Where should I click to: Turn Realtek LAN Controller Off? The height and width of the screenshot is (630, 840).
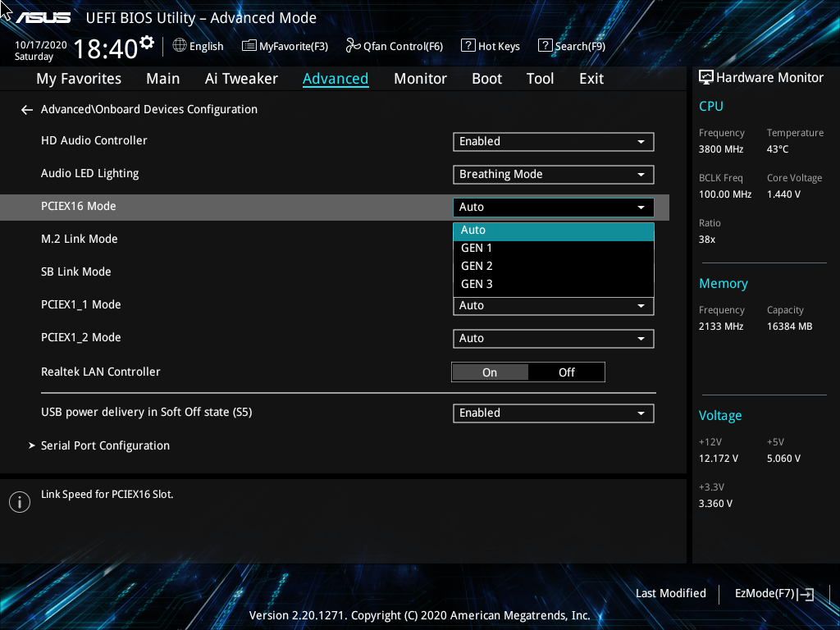click(566, 372)
